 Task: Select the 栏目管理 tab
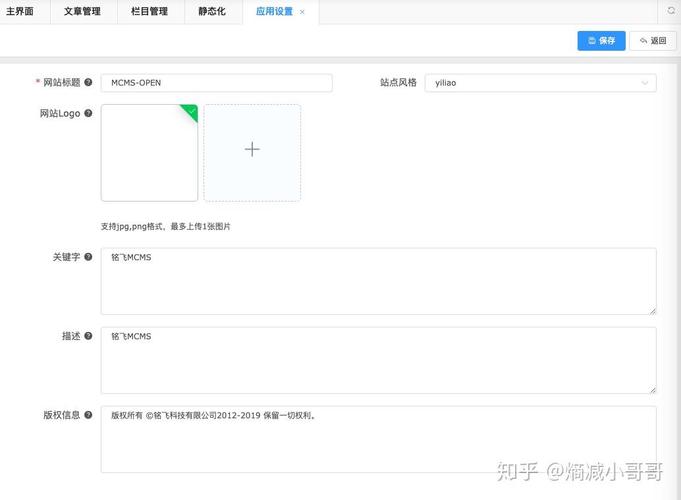[x=149, y=12]
